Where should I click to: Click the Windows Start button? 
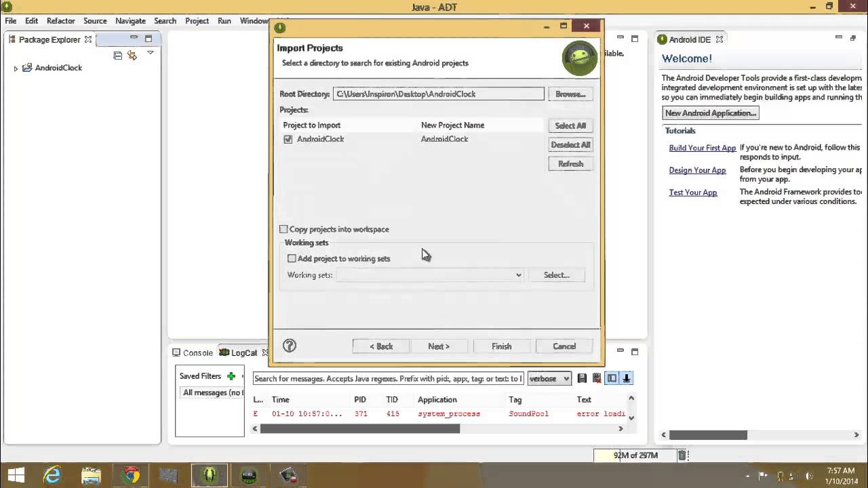pyautogui.click(x=16, y=475)
